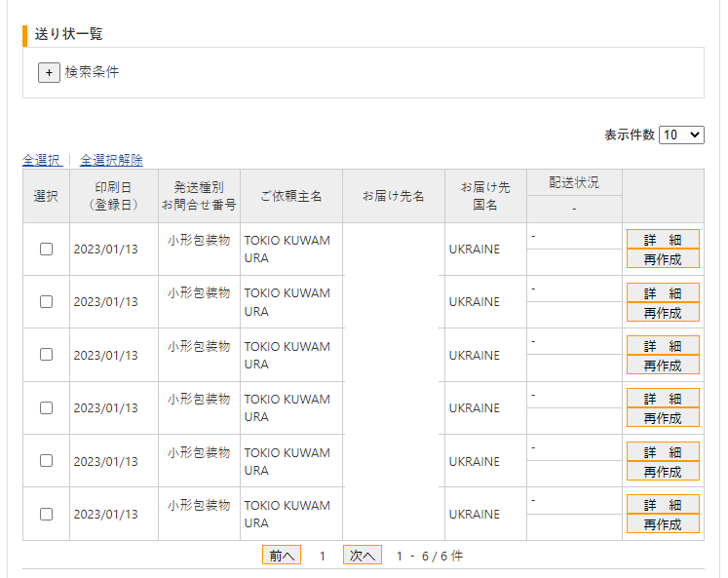The height and width of the screenshot is (578, 728).
Task: Tick the second row's selection checkbox
Action: (x=46, y=301)
